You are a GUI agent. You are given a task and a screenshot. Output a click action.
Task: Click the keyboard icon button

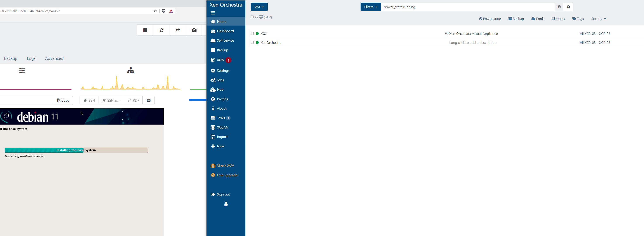tap(149, 100)
